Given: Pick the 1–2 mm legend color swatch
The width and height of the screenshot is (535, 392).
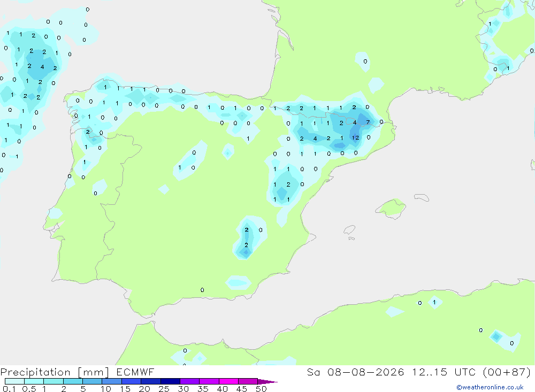Looking at the screenshot, I should pyautogui.click(x=53, y=381).
